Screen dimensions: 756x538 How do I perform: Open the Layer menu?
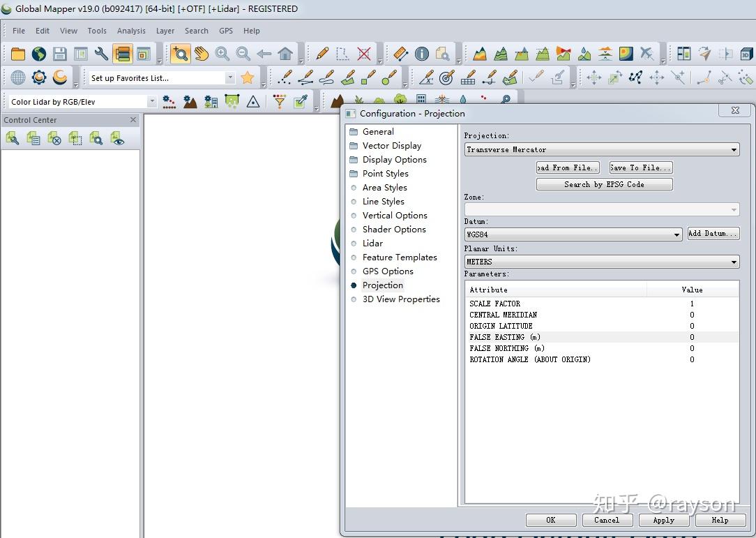[165, 31]
